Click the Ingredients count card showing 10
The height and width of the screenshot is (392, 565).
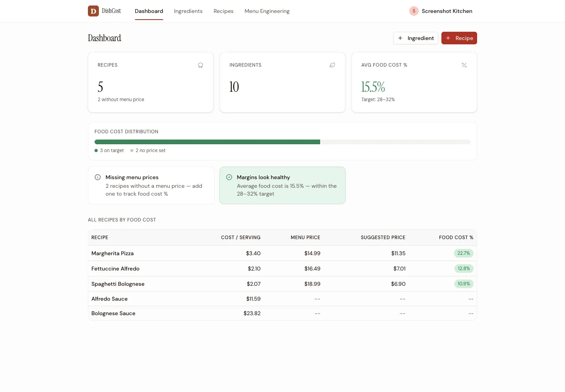282,82
